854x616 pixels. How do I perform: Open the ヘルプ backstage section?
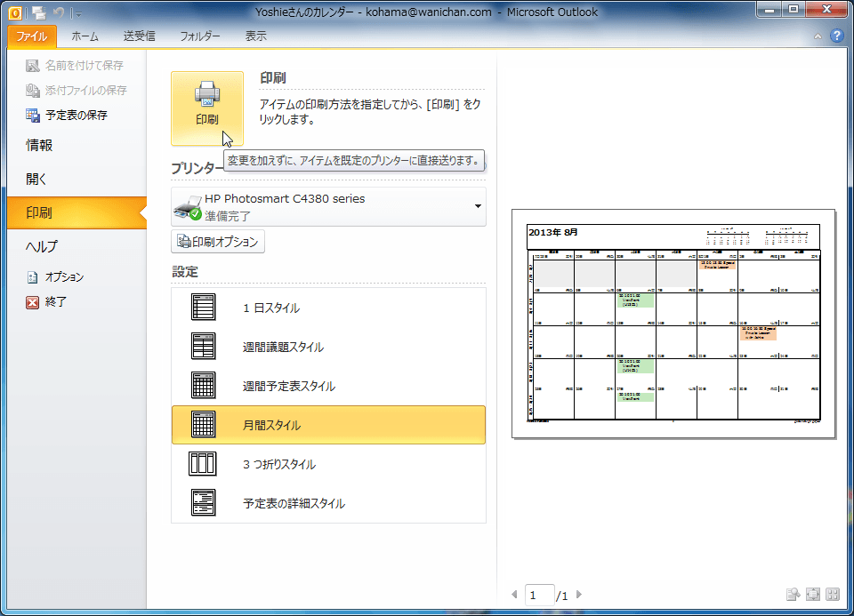pos(42,246)
